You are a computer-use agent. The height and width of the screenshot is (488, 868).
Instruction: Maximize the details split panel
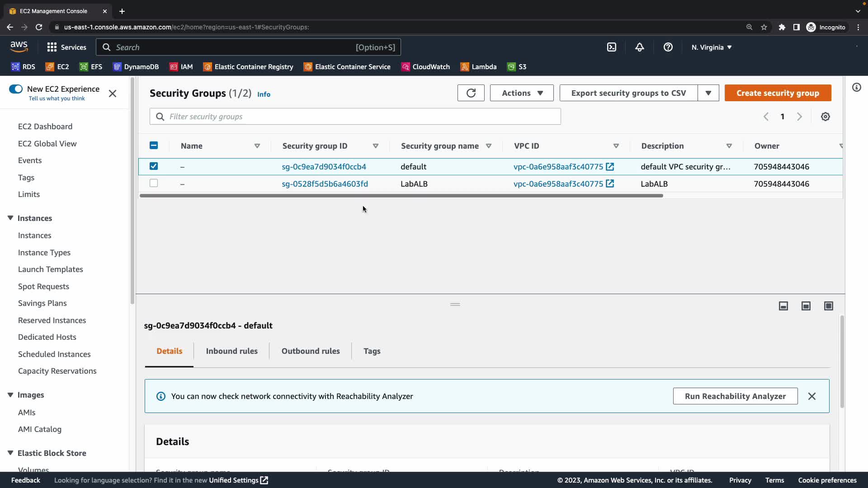[828, 306]
